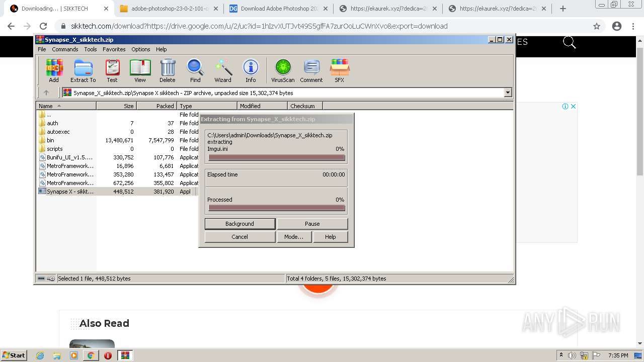Click the website search magnifier icon
The height and width of the screenshot is (362, 644).
pyautogui.click(x=569, y=43)
